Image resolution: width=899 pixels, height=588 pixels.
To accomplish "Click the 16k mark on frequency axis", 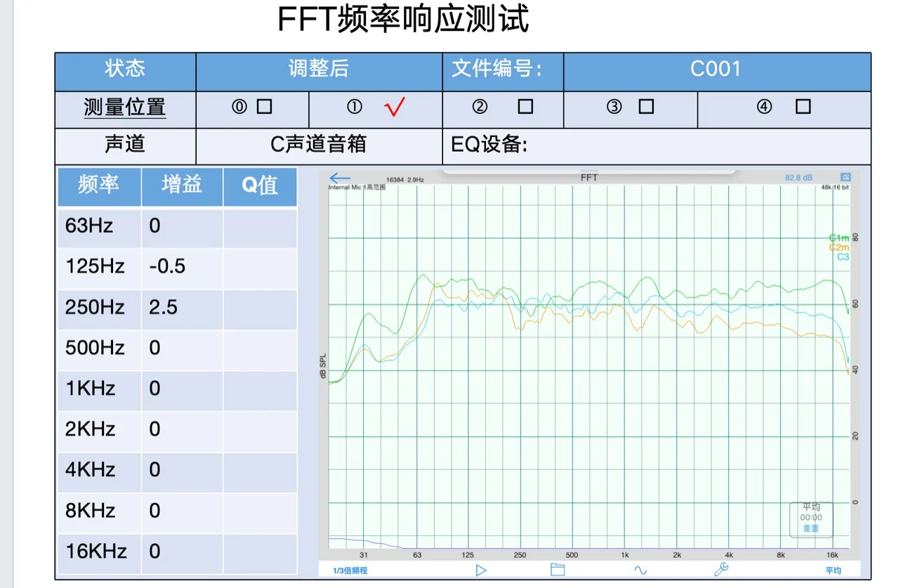I will [834, 555].
